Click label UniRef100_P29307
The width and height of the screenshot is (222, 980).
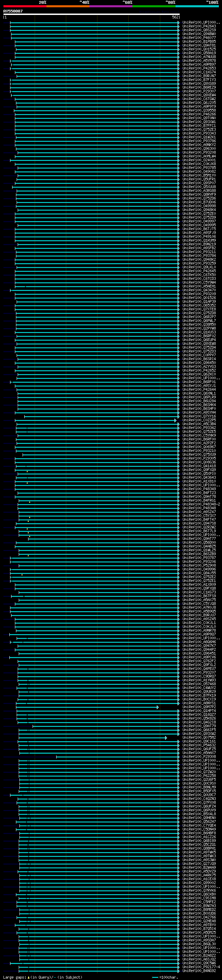pyautogui.click(x=199, y=91)
